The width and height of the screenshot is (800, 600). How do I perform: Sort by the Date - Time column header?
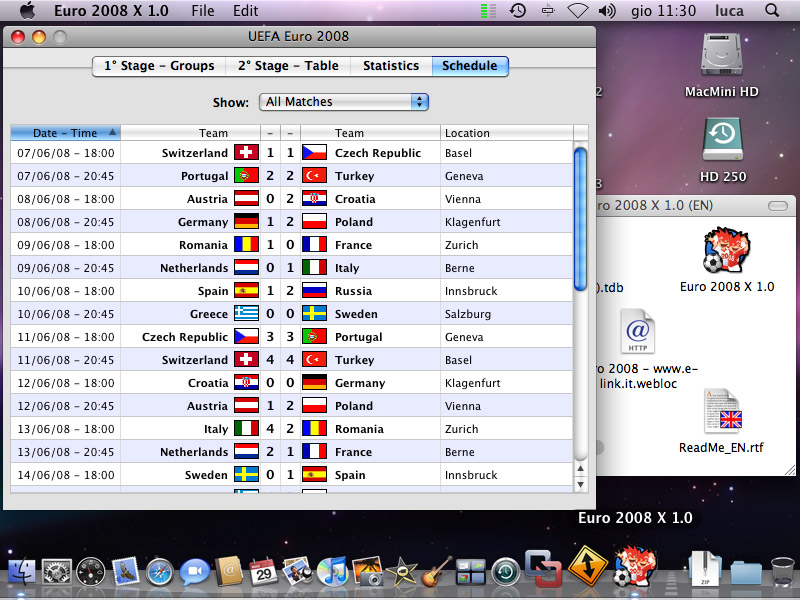(x=65, y=133)
